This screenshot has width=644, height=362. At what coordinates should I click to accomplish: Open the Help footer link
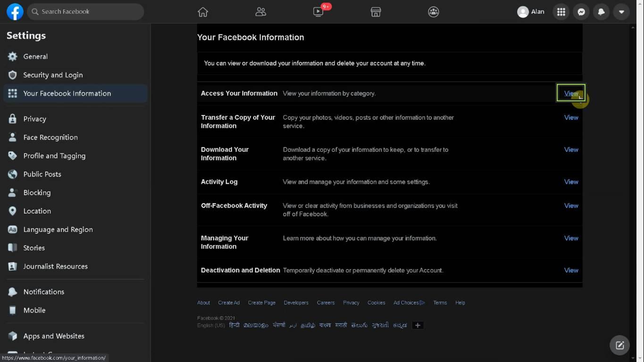[460, 303]
